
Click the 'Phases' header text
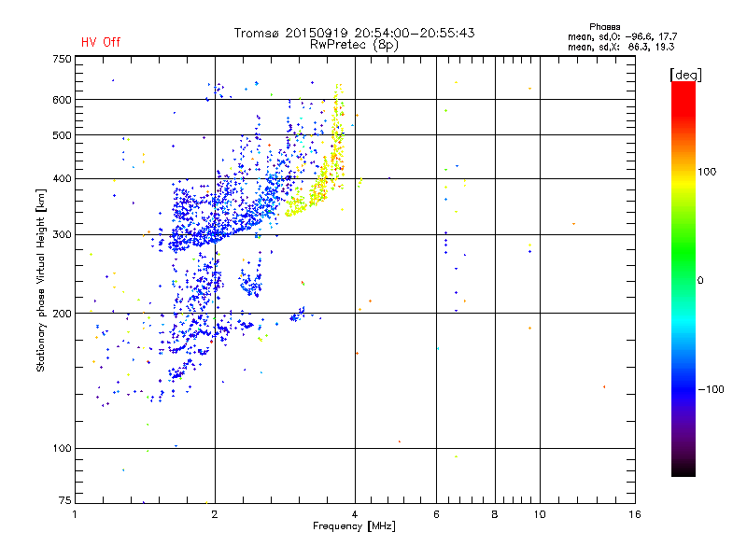pos(604,27)
